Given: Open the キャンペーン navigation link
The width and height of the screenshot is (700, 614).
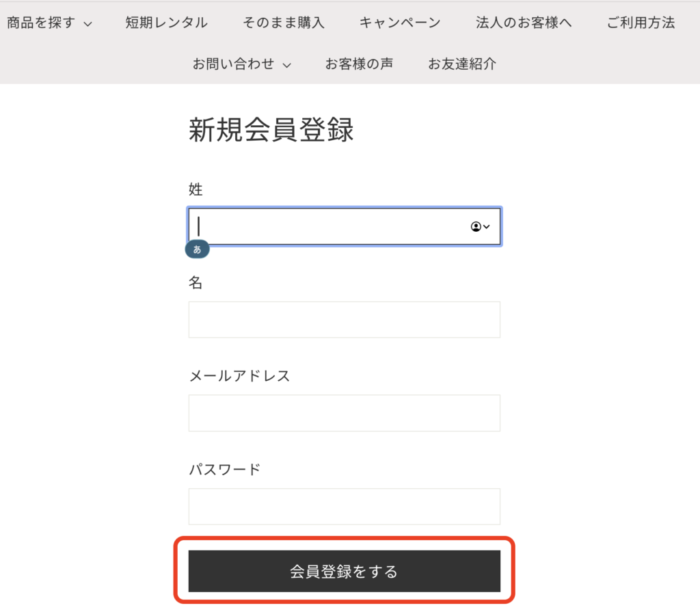Looking at the screenshot, I should (x=400, y=23).
